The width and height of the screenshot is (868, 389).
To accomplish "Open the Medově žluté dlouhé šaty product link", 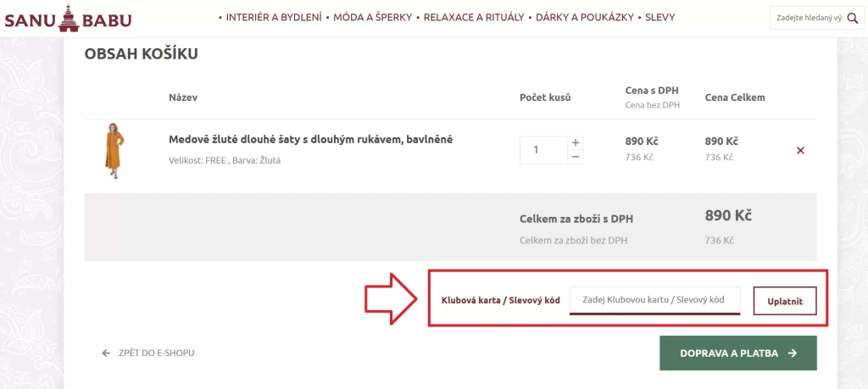I will (x=310, y=140).
